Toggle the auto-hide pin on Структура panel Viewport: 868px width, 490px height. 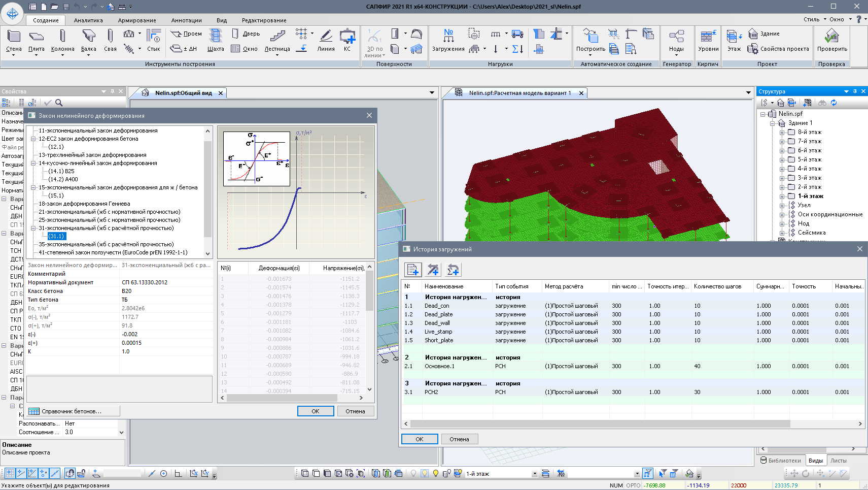[855, 91]
